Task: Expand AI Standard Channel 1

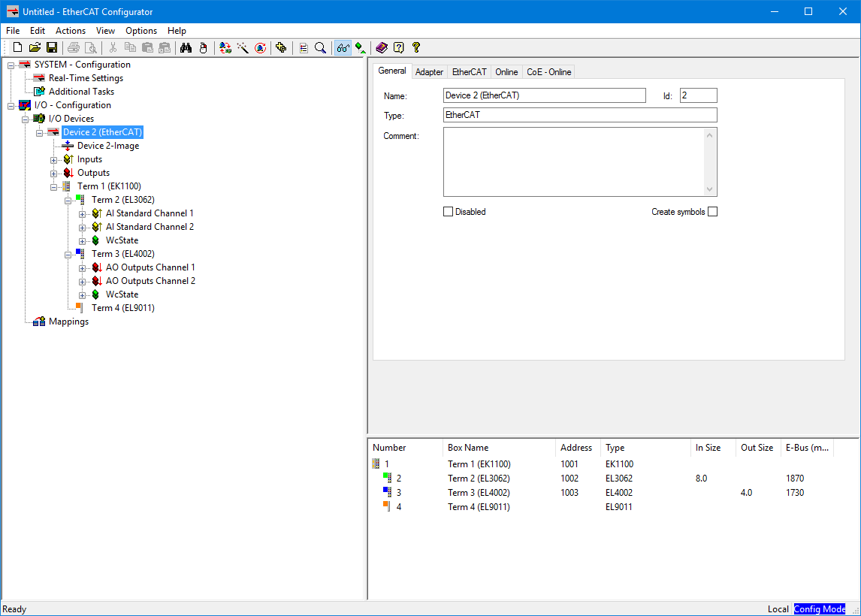Action: [x=82, y=214]
